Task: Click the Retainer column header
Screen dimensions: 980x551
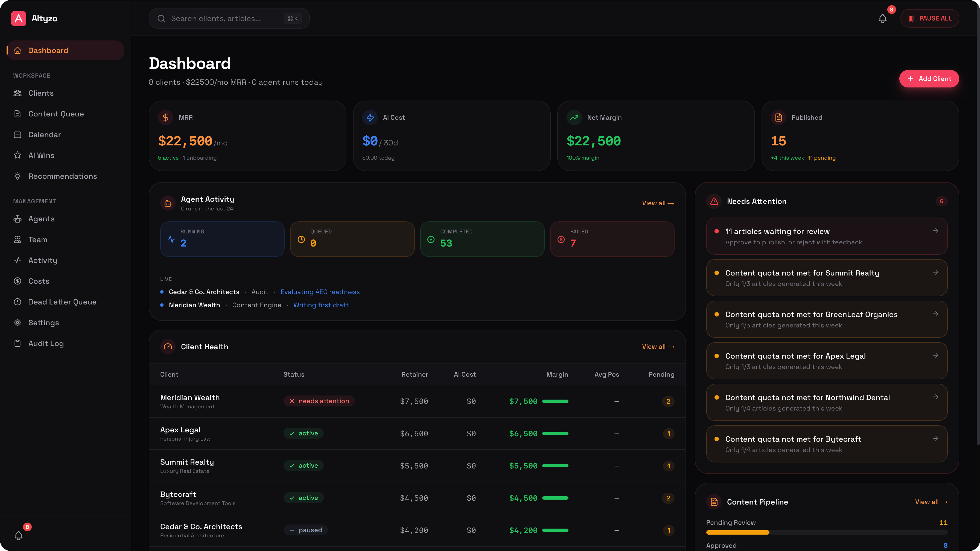Action: (414, 374)
